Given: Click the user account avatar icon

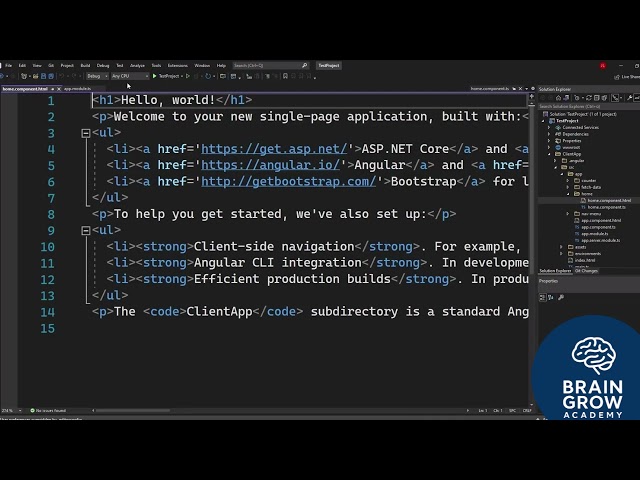Looking at the screenshot, I should click(603, 65).
